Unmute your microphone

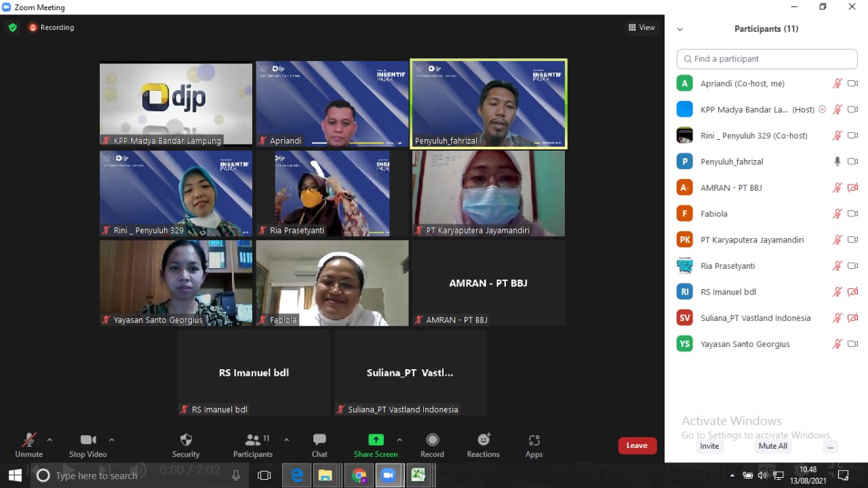(28, 440)
